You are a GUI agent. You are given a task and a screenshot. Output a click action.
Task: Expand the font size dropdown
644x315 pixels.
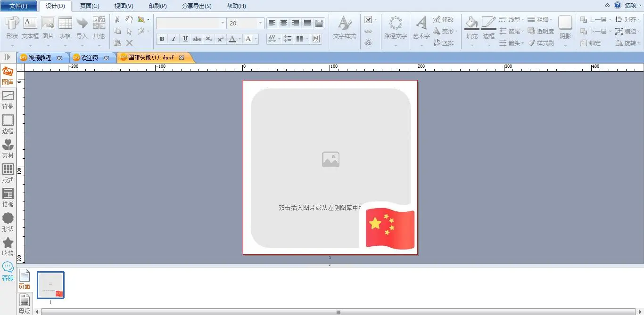(260, 23)
